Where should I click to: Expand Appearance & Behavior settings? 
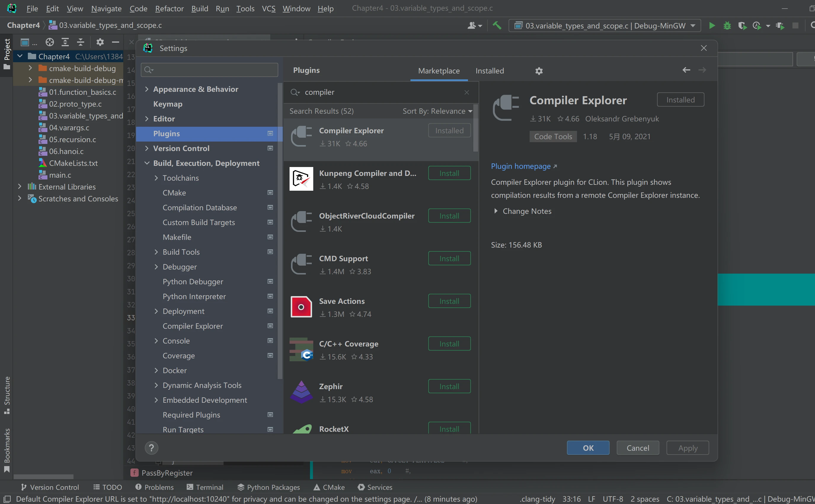147,89
